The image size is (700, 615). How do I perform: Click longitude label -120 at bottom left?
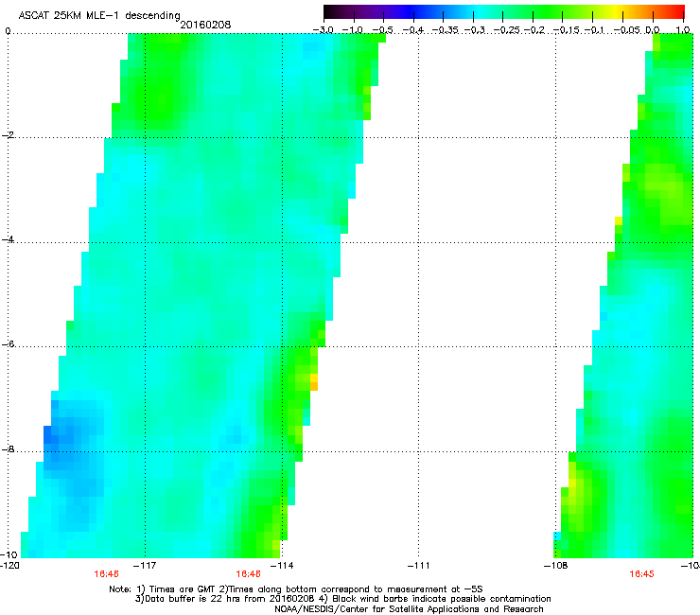9,566
